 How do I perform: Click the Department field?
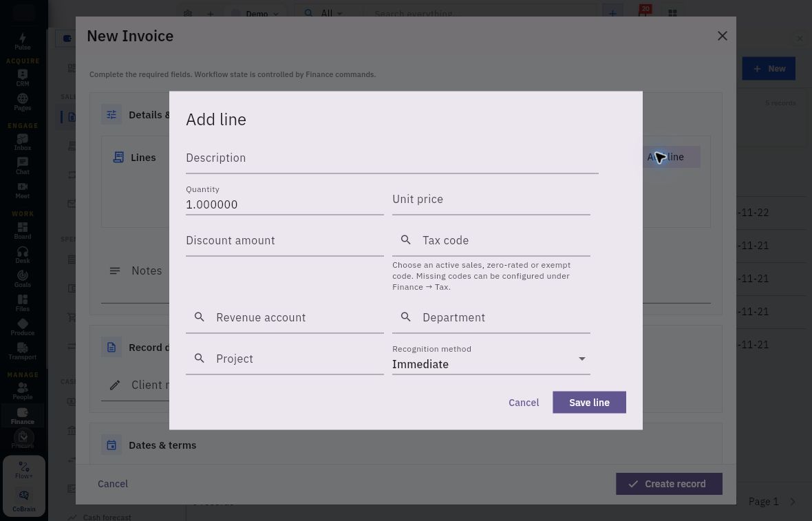click(491, 318)
